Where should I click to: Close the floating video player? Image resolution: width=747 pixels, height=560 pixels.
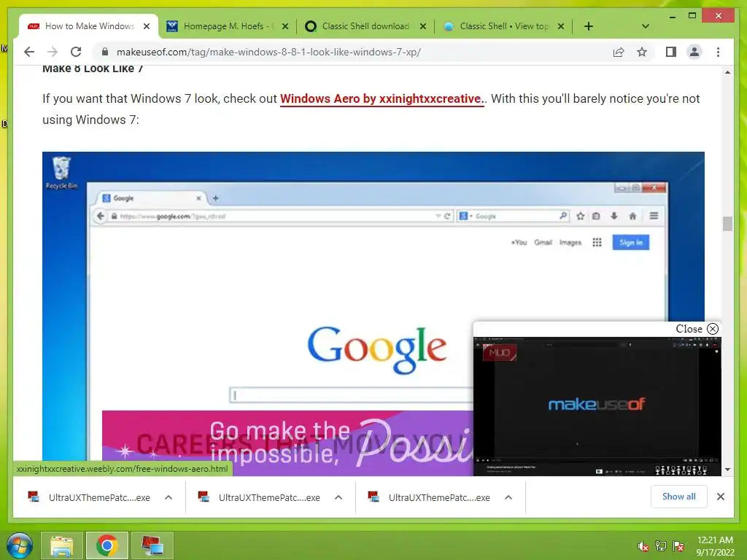[697, 329]
